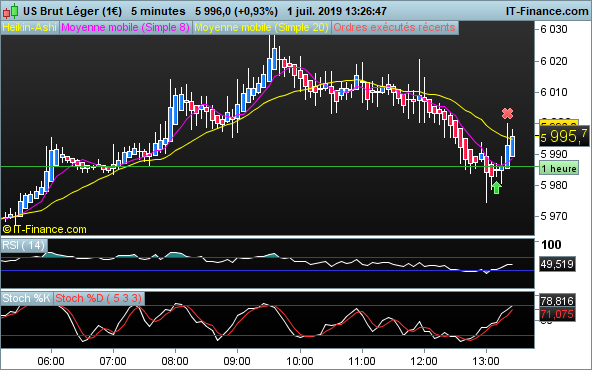Click the RSI value box 49,519
Image resolution: width=592 pixels, height=370 pixels.
coord(557,264)
